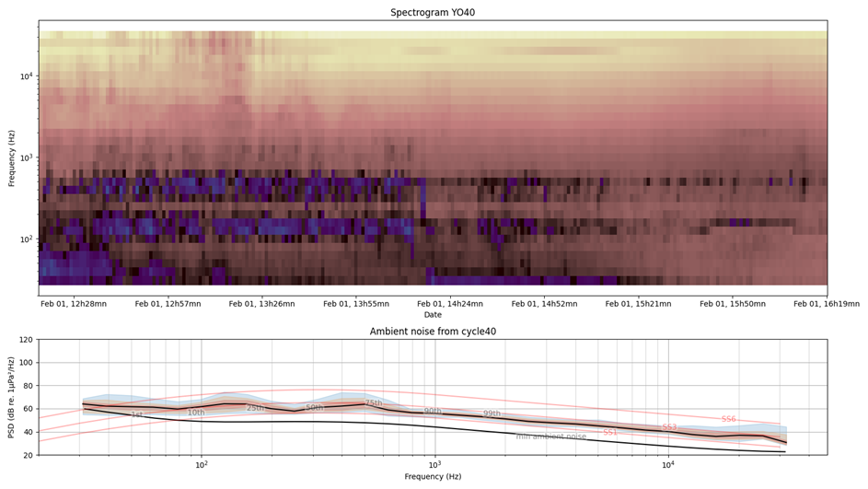Viewport: 868px width, 489px height.
Task: Click the 'Ambient noise from cycle40' title
Action: 433,332
